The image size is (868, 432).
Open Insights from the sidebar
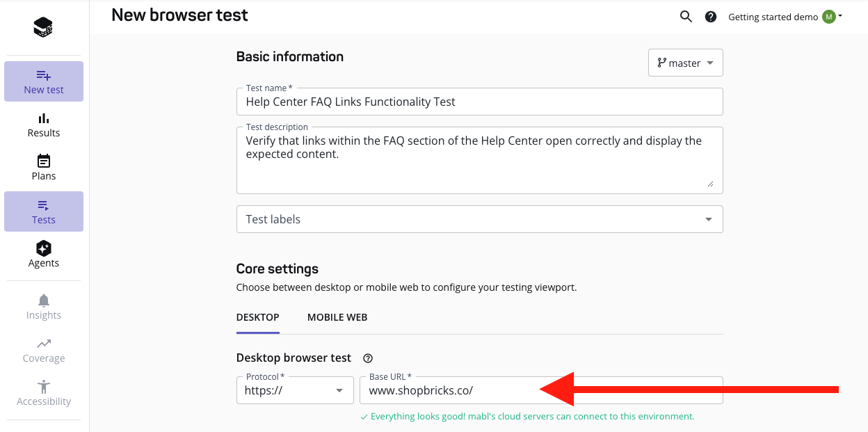click(44, 307)
